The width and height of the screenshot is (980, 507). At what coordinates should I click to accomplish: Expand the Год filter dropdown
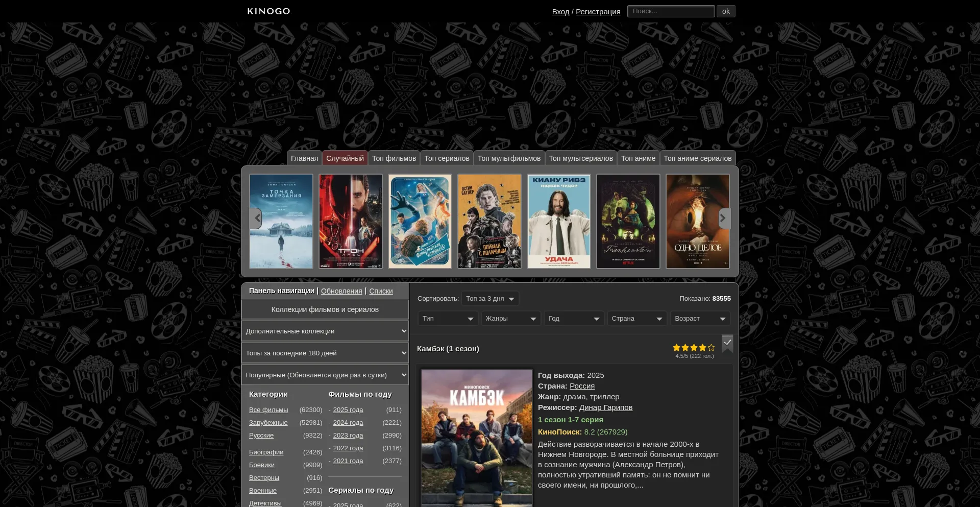(x=574, y=319)
